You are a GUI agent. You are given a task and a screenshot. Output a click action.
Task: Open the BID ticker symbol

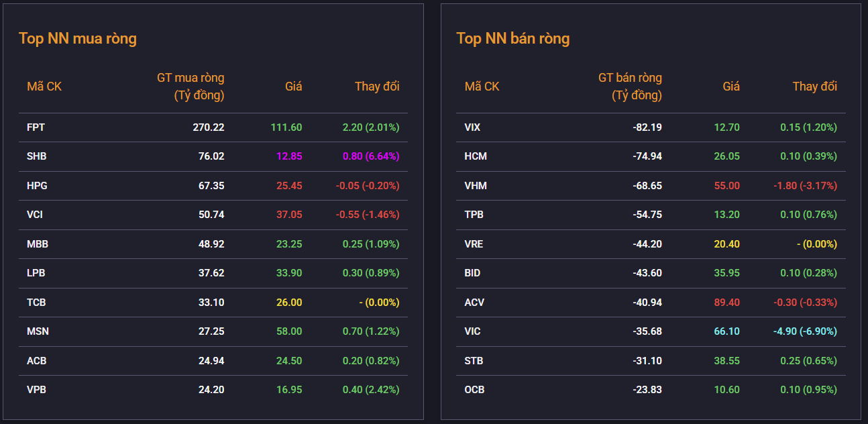point(473,273)
